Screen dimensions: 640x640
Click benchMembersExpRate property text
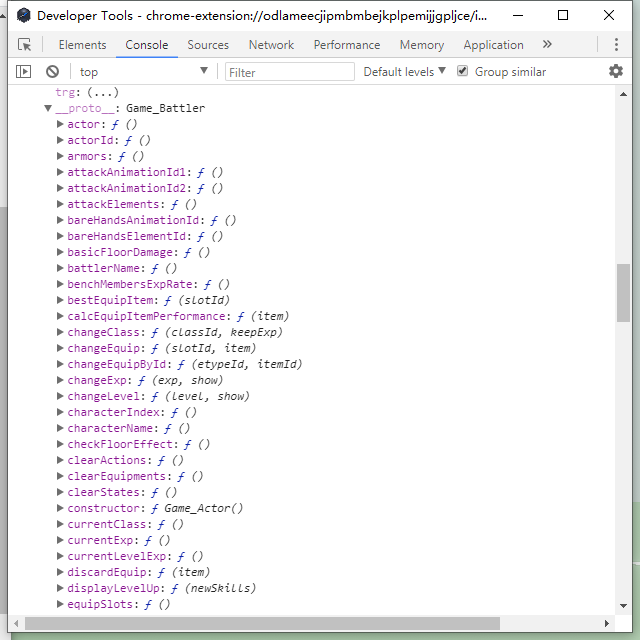pyautogui.click(x=130, y=284)
